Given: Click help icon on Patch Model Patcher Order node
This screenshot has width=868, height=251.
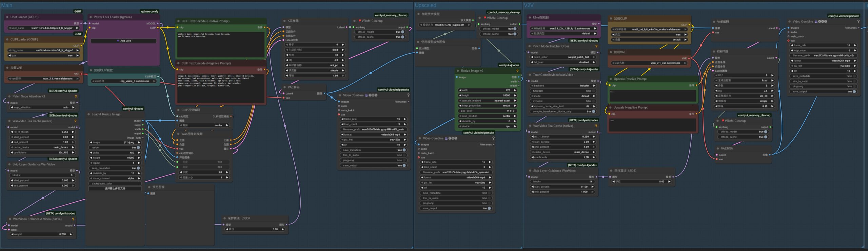Looking at the screenshot, I should tap(596, 46).
